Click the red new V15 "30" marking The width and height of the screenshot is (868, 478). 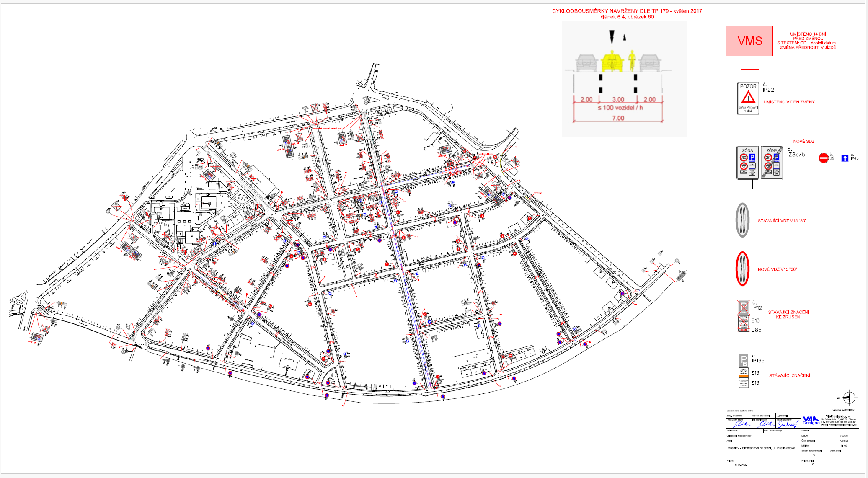pos(742,269)
